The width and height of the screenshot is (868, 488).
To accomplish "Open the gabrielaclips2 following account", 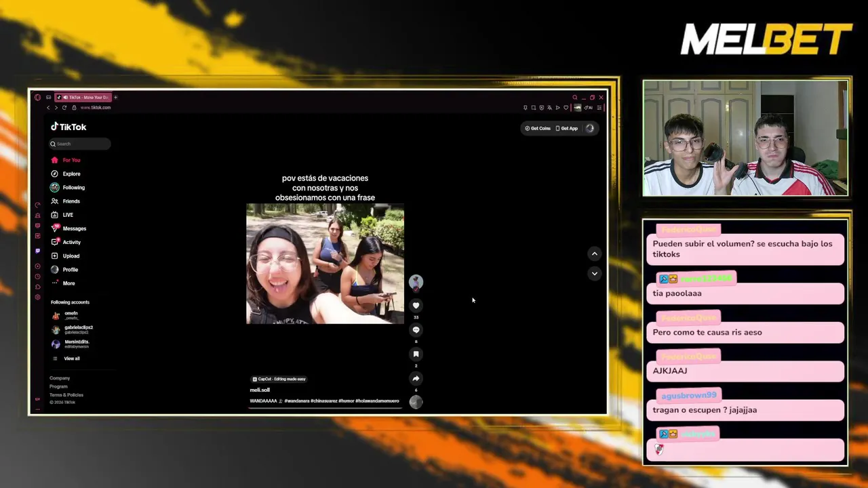I will click(73, 329).
